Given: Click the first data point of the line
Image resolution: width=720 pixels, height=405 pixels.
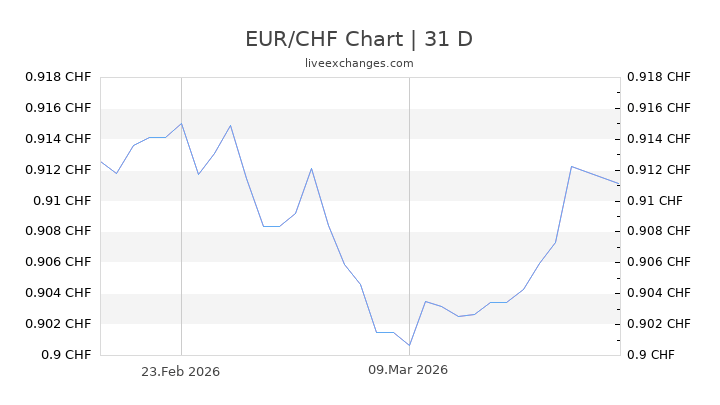Looking at the screenshot, I should pos(101,161).
